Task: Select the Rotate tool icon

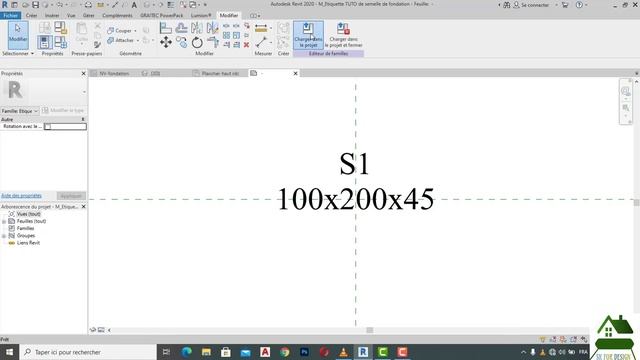Action: click(x=197, y=42)
